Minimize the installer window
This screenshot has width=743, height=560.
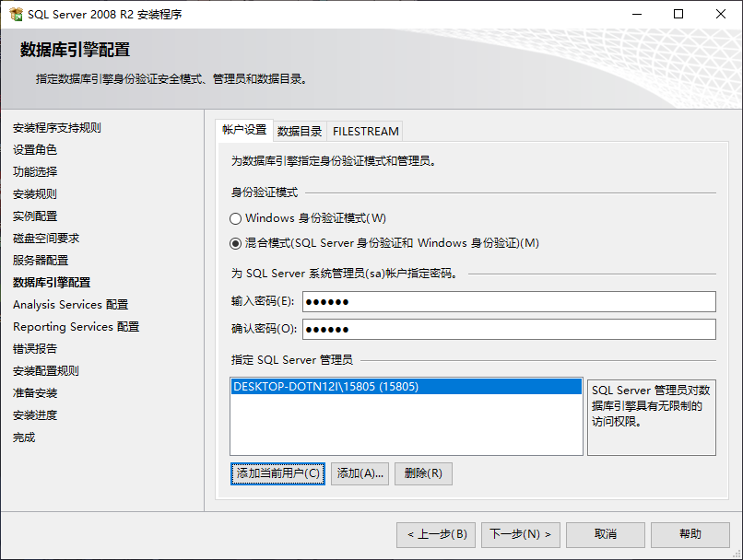(x=637, y=14)
